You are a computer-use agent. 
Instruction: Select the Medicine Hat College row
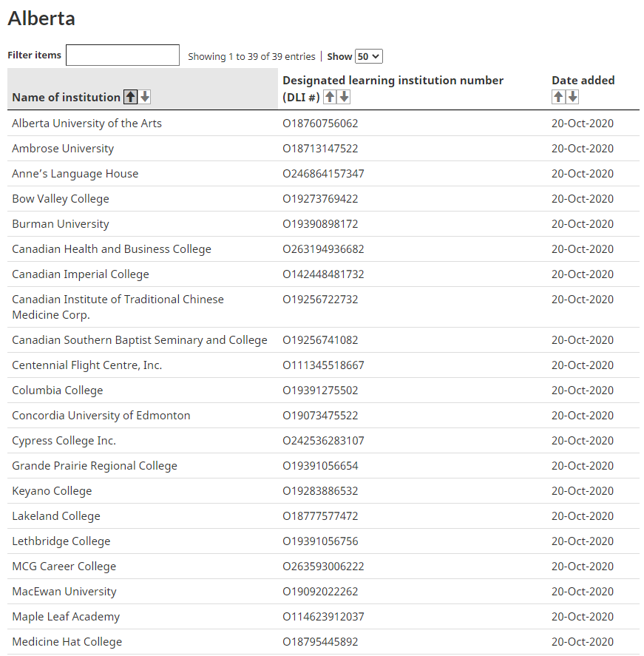click(67, 642)
